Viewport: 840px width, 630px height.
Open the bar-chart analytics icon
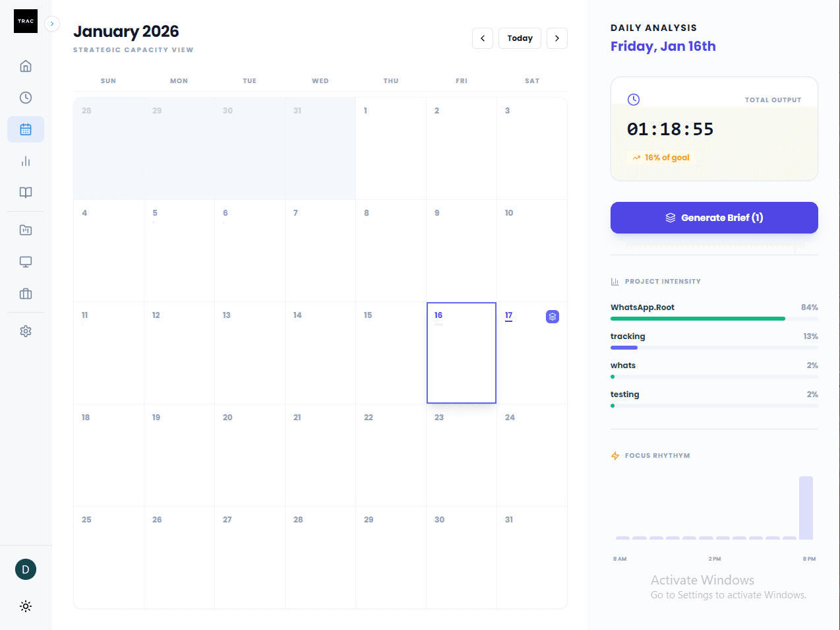point(25,160)
